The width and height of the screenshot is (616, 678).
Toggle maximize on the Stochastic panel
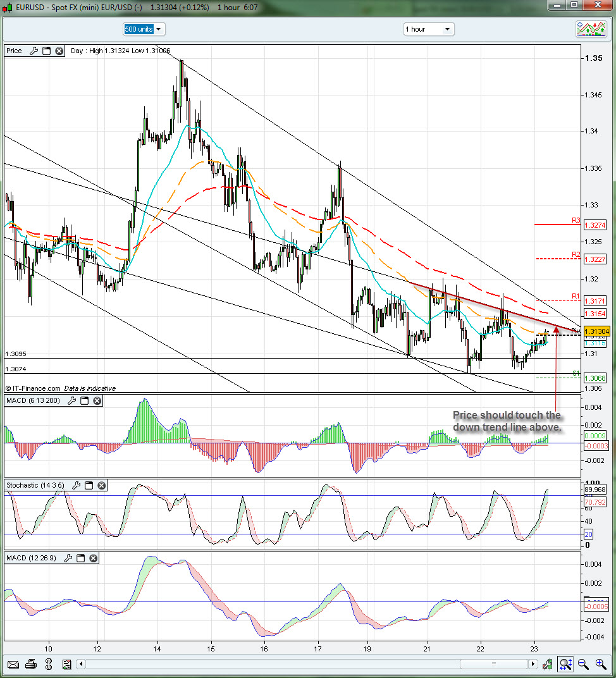[89, 485]
